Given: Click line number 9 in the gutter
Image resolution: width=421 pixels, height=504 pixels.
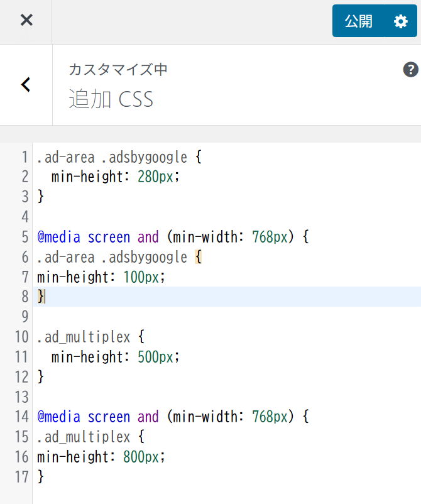Looking at the screenshot, I should pyautogui.click(x=25, y=316).
